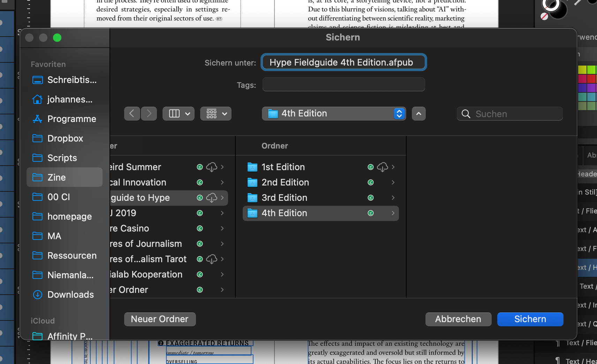
Task: Open the Downloads sidebar location
Action: click(70, 295)
